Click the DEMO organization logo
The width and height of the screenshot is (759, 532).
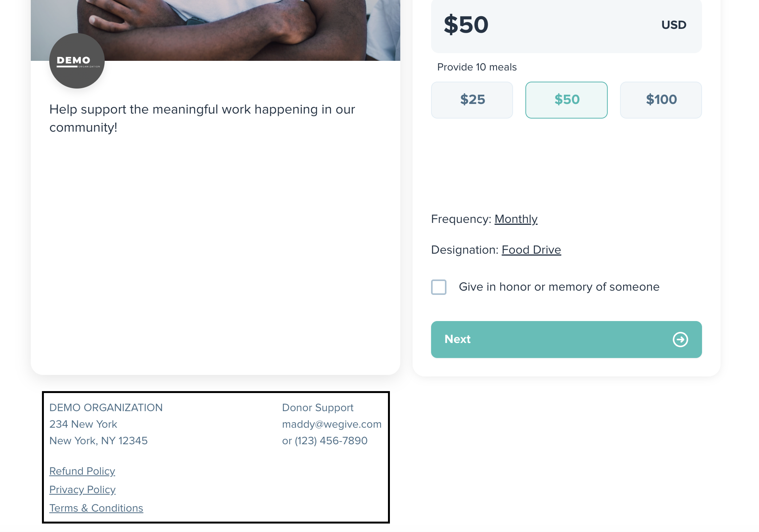pyautogui.click(x=77, y=61)
